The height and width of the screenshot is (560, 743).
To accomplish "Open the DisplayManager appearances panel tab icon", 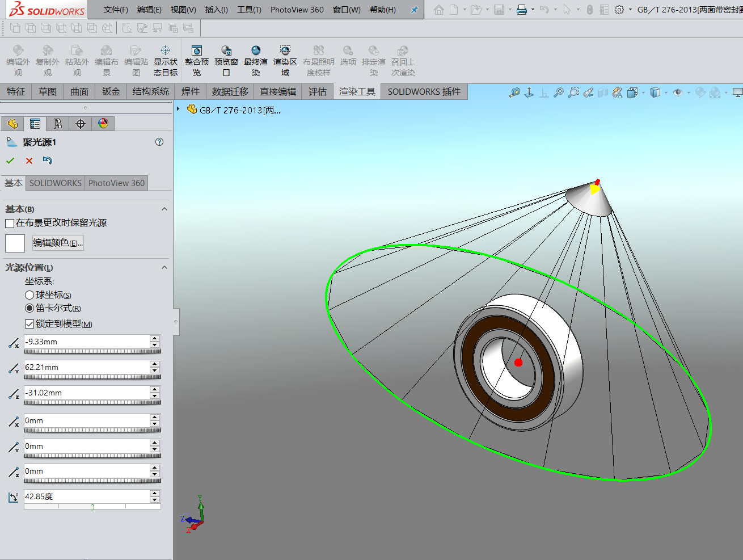I will click(x=103, y=124).
